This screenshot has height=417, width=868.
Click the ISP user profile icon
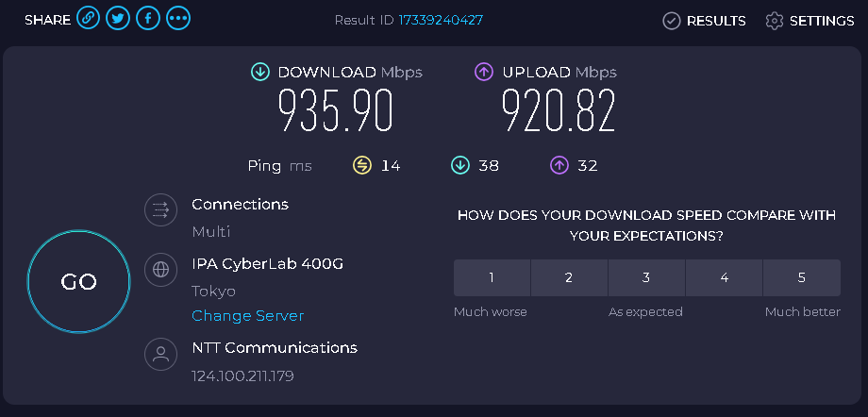160,353
